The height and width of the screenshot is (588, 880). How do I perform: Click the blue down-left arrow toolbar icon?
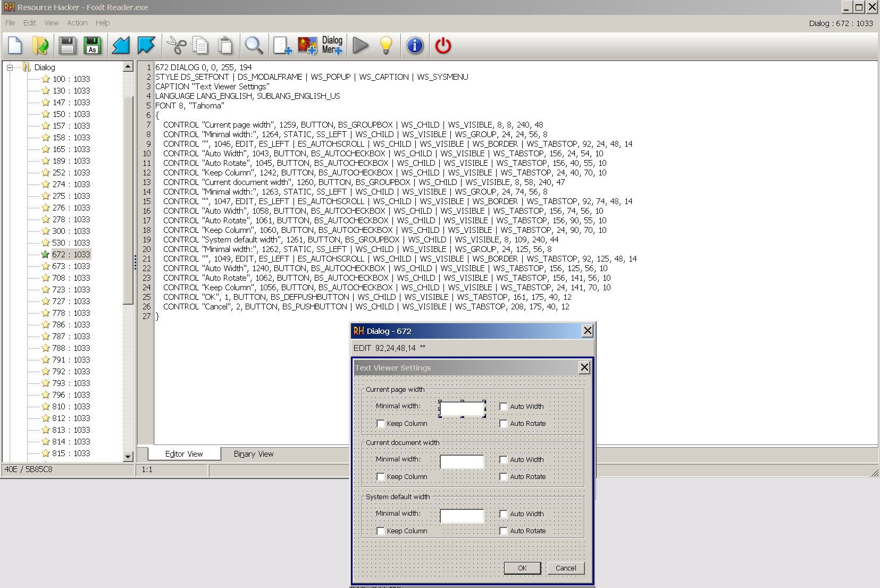click(121, 46)
